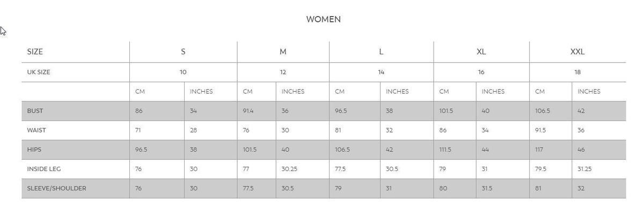The height and width of the screenshot is (214, 644).
Task: Click the XL size column header
Action: [x=481, y=52]
